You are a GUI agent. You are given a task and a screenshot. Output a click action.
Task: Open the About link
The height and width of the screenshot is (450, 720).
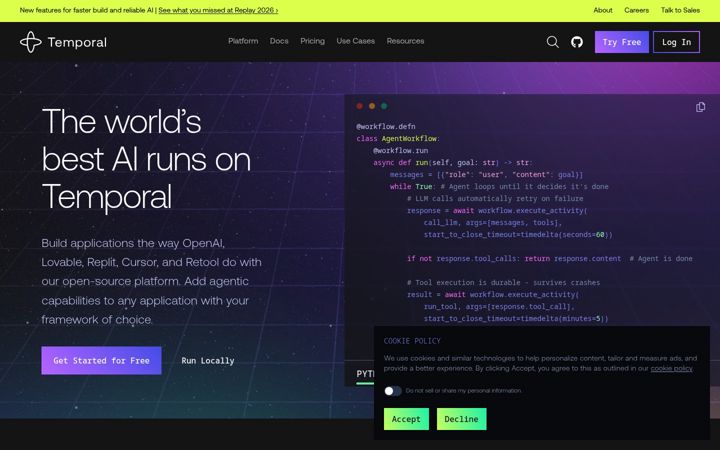[603, 10]
